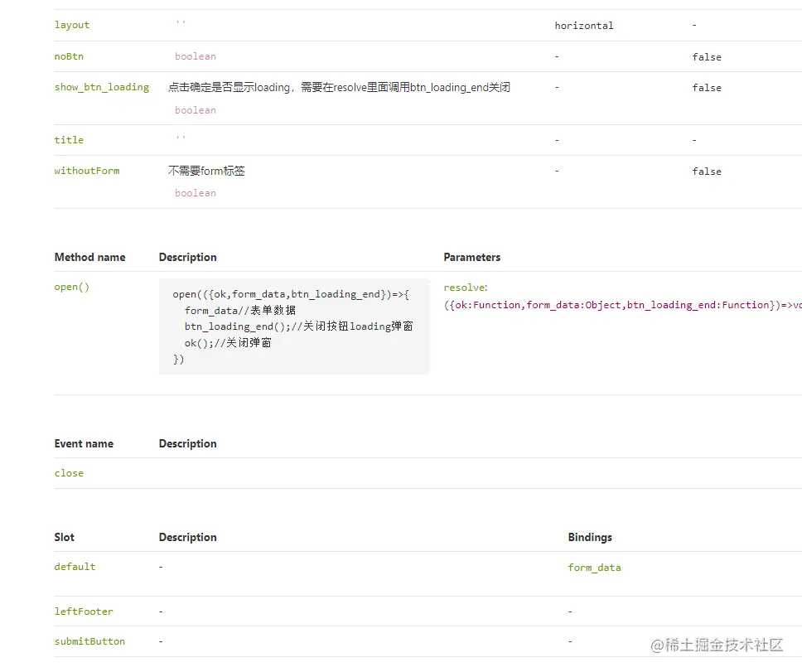This screenshot has height=672, width=802.
Task: Click the 'Parameters' column header
Action: click(x=472, y=257)
